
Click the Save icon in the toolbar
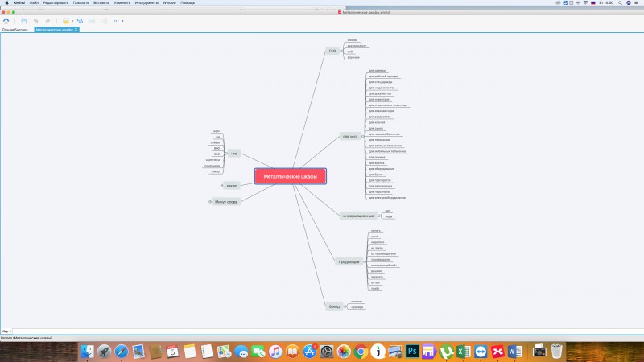[x=24, y=21]
